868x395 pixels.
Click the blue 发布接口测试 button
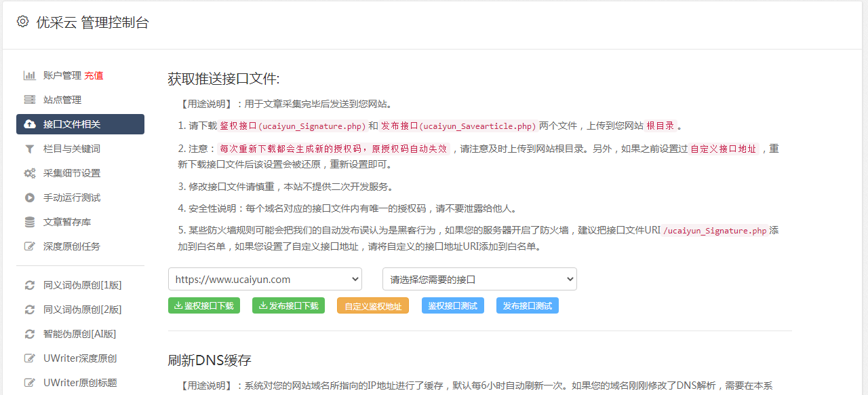pos(528,305)
